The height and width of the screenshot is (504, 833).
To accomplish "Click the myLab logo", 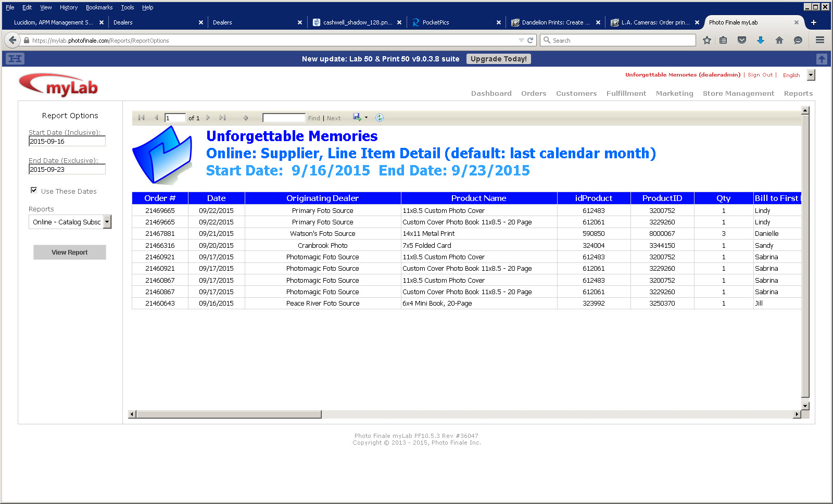I will pyautogui.click(x=58, y=85).
